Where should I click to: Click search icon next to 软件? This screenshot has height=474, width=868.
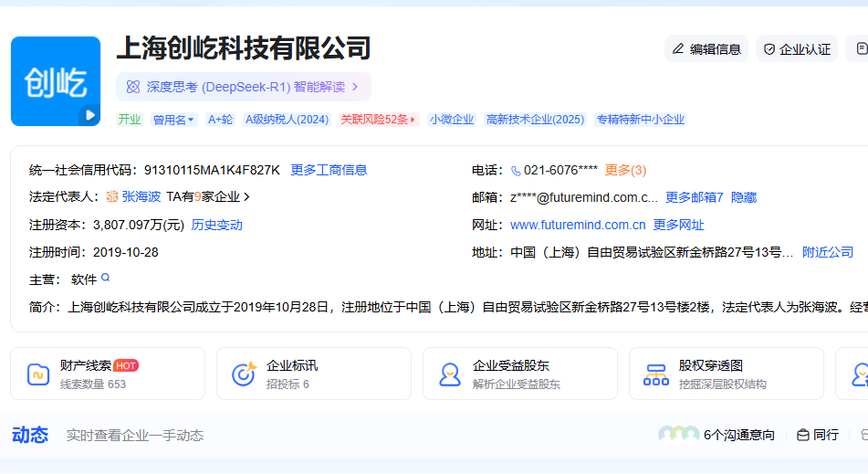105,278
